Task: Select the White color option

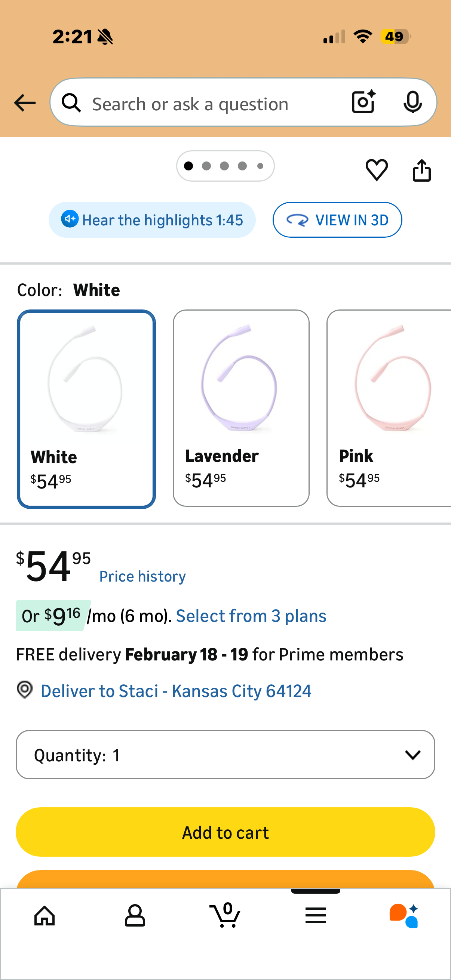Action: (86, 409)
